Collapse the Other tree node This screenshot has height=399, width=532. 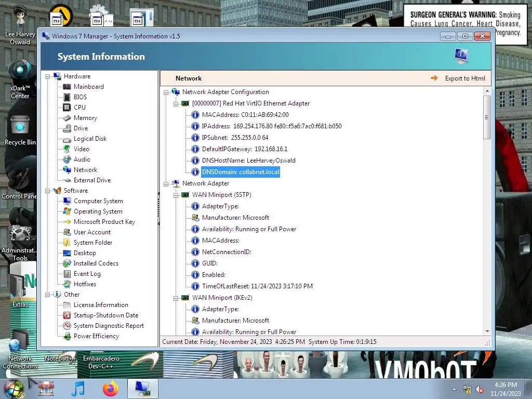pos(47,295)
